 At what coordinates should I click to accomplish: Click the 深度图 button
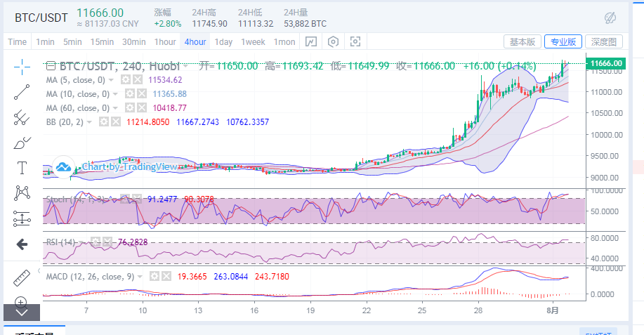click(x=603, y=42)
